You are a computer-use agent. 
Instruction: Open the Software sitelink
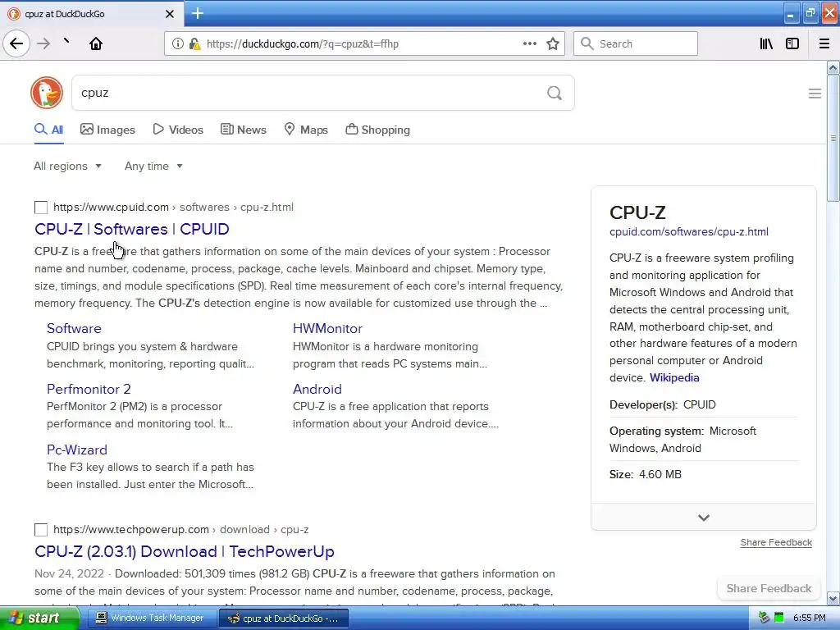(74, 328)
